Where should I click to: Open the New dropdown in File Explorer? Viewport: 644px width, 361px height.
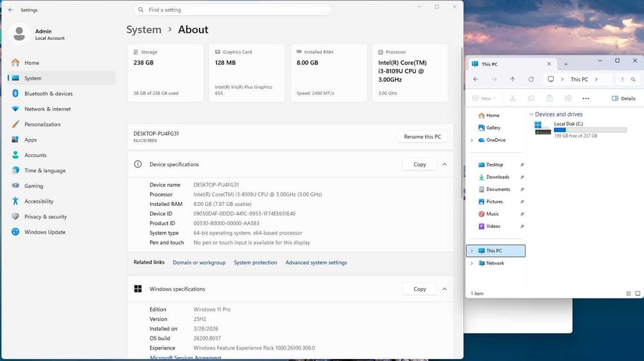click(x=484, y=98)
